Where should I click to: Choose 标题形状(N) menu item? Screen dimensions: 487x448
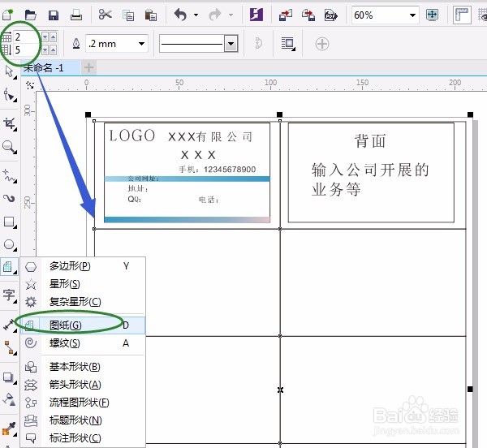tap(83, 420)
